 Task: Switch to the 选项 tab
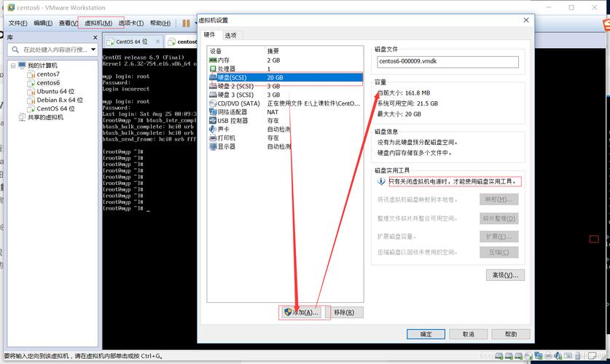tap(231, 36)
